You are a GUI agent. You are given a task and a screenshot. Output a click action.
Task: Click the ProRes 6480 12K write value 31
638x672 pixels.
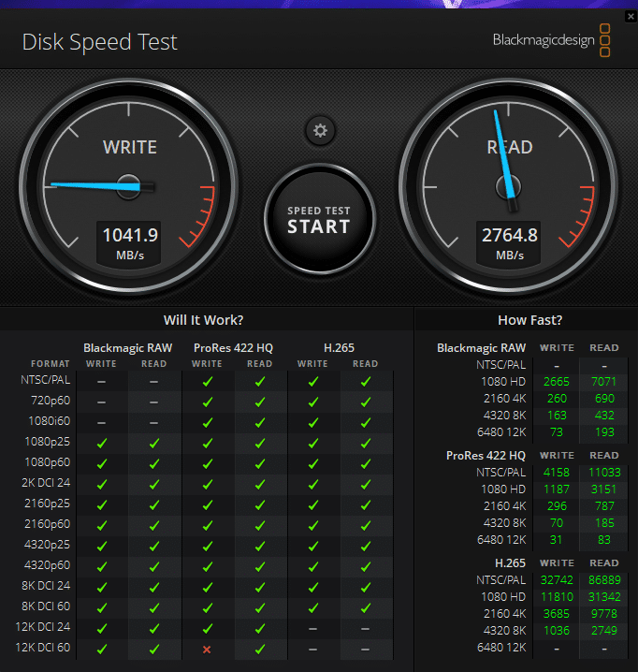click(x=556, y=540)
